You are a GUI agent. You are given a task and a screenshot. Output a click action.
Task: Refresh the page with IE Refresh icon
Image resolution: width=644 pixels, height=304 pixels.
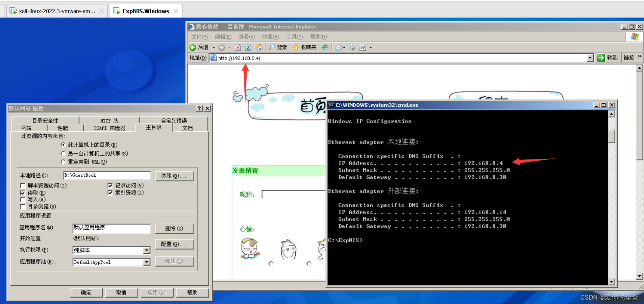248,48
